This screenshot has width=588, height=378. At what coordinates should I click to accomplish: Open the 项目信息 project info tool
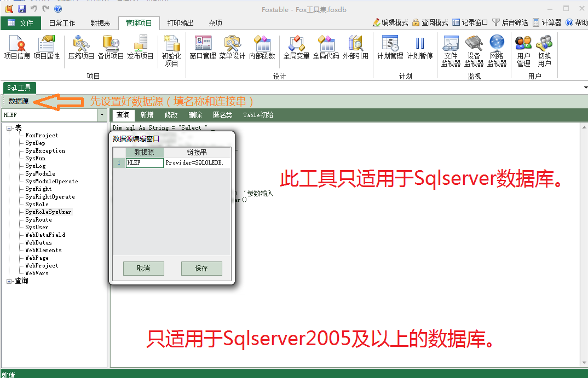point(17,48)
